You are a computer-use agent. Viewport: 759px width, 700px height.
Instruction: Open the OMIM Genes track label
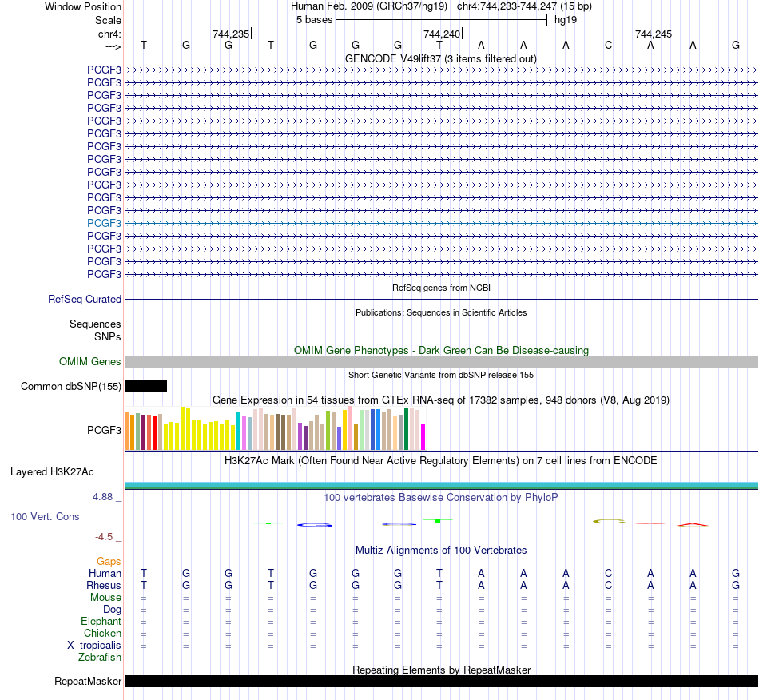[x=90, y=362]
